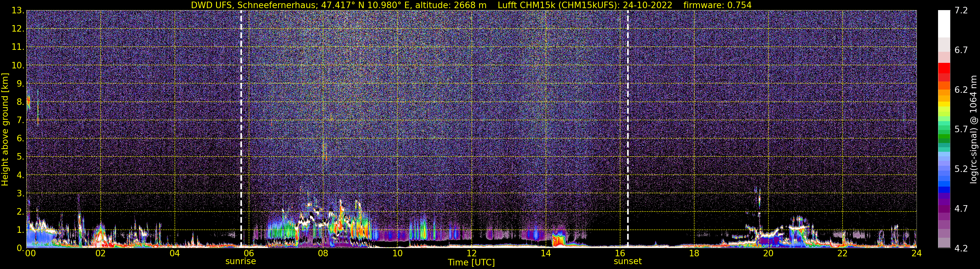Image resolution: width=980 pixels, height=269 pixels.
Task: Click the '5.7' colorbar tick value
Action: click(x=961, y=130)
